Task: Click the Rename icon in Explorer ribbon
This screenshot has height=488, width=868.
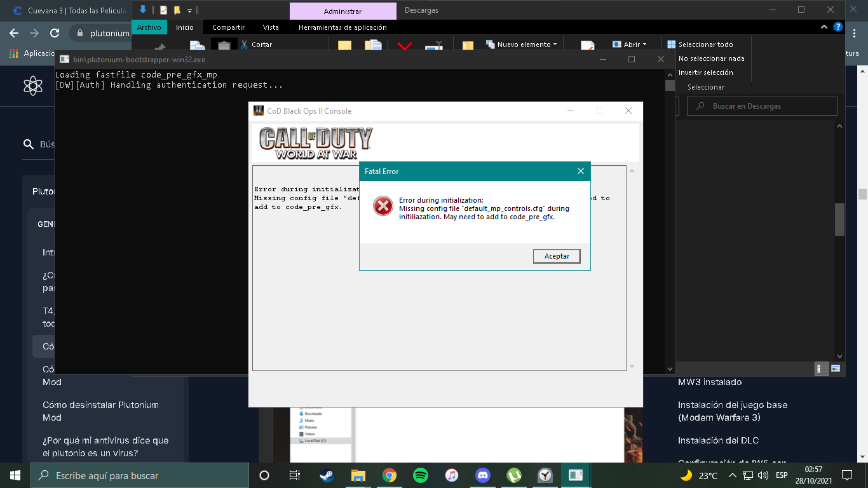Action: click(434, 46)
